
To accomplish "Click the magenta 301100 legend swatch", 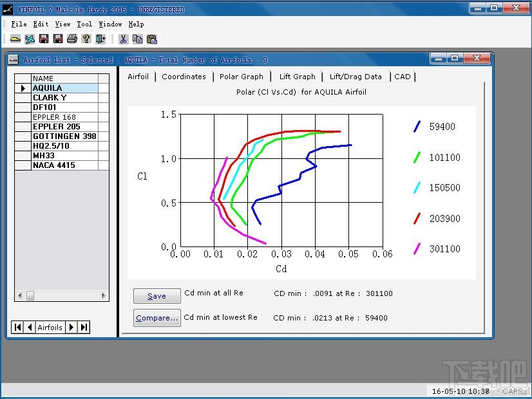I will pos(417,249).
